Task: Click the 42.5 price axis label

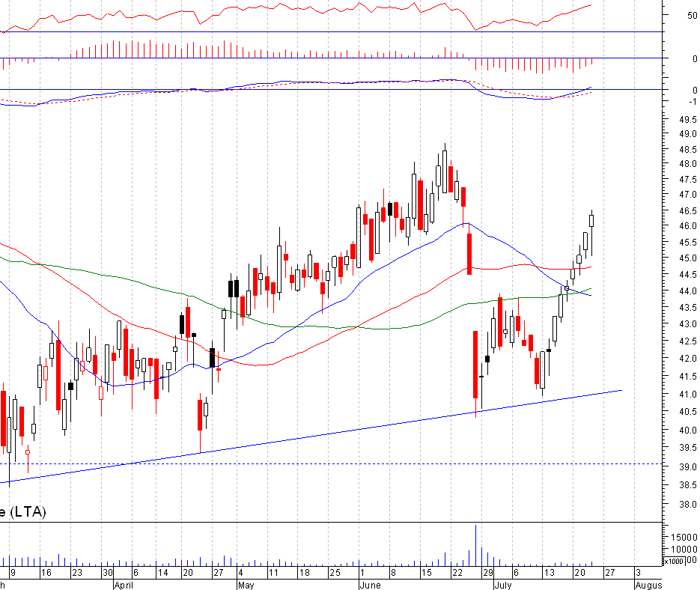Action: click(687, 341)
